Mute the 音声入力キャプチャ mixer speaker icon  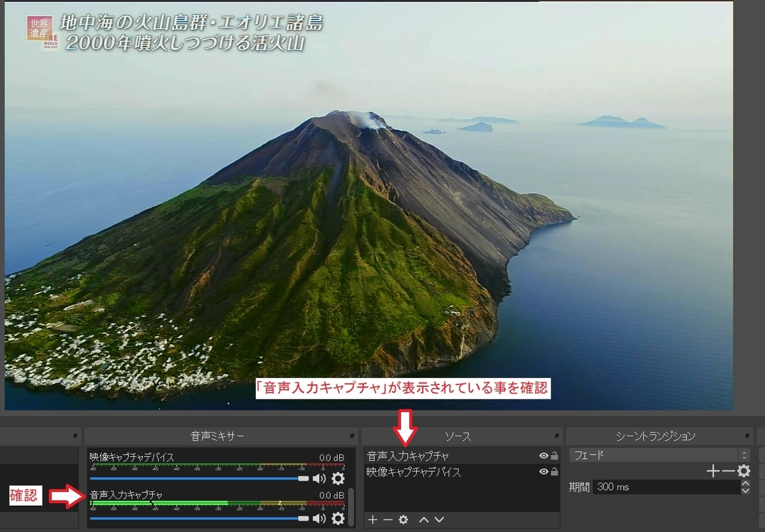pos(319,519)
